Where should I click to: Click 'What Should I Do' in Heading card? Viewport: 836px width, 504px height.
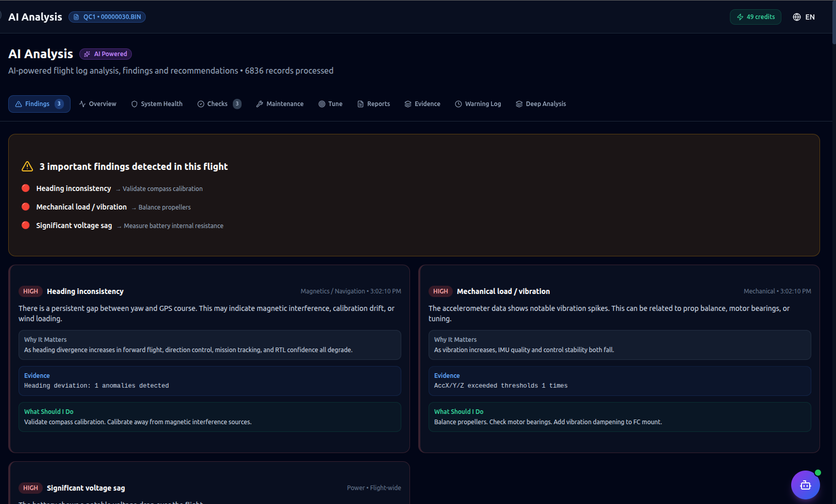(x=49, y=412)
